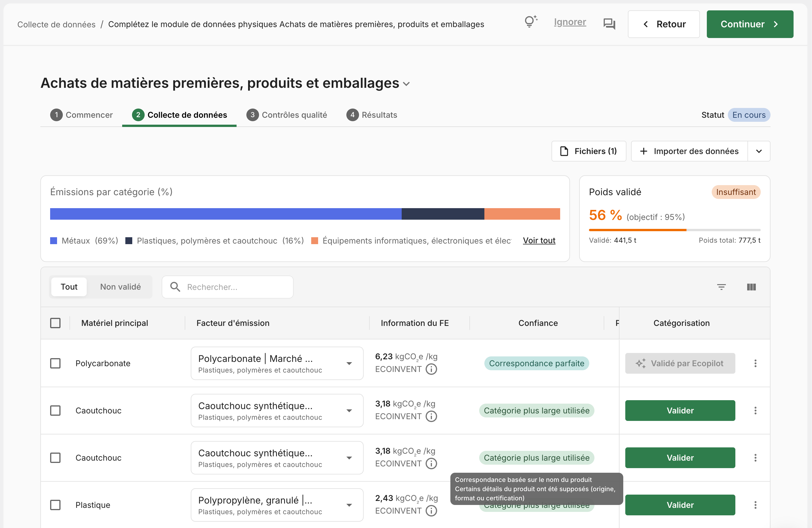
Task: Click the search magnifier icon
Action: click(175, 287)
